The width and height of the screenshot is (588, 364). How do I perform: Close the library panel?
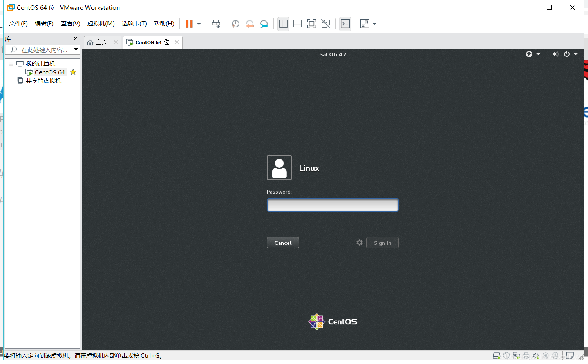76,39
